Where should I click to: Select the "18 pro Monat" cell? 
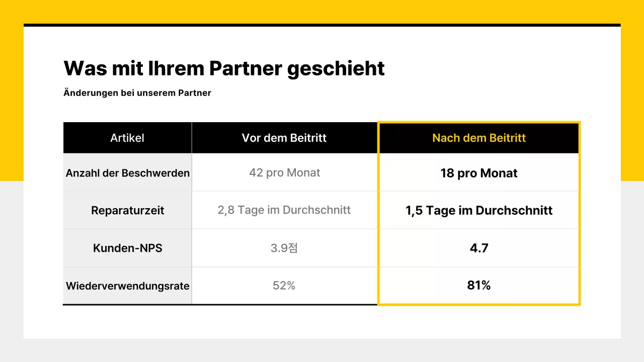pyautogui.click(x=479, y=173)
